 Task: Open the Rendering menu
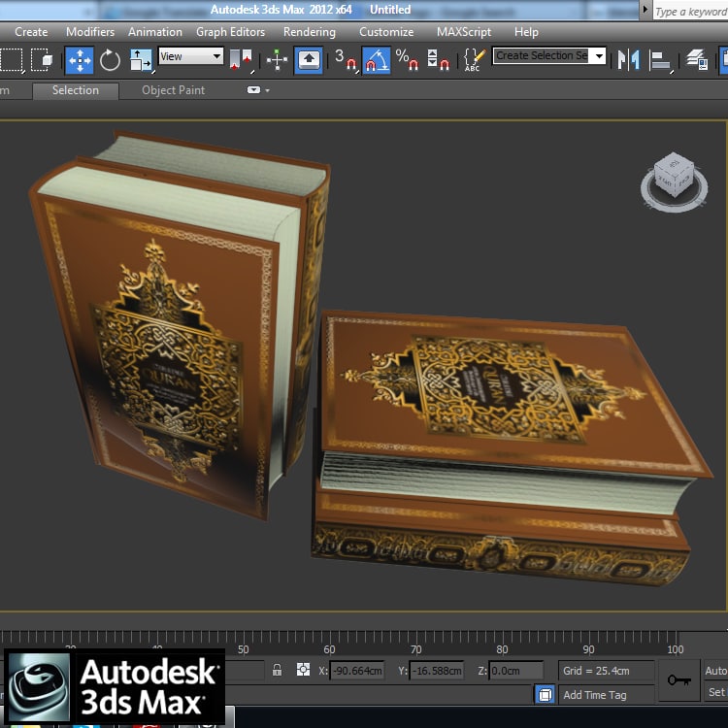click(x=309, y=32)
